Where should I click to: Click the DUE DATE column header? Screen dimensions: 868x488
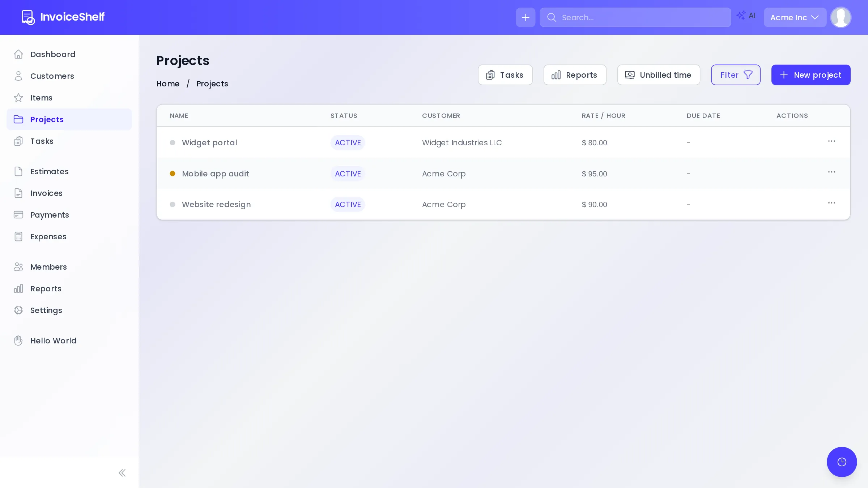pyautogui.click(x=703, y=116)
